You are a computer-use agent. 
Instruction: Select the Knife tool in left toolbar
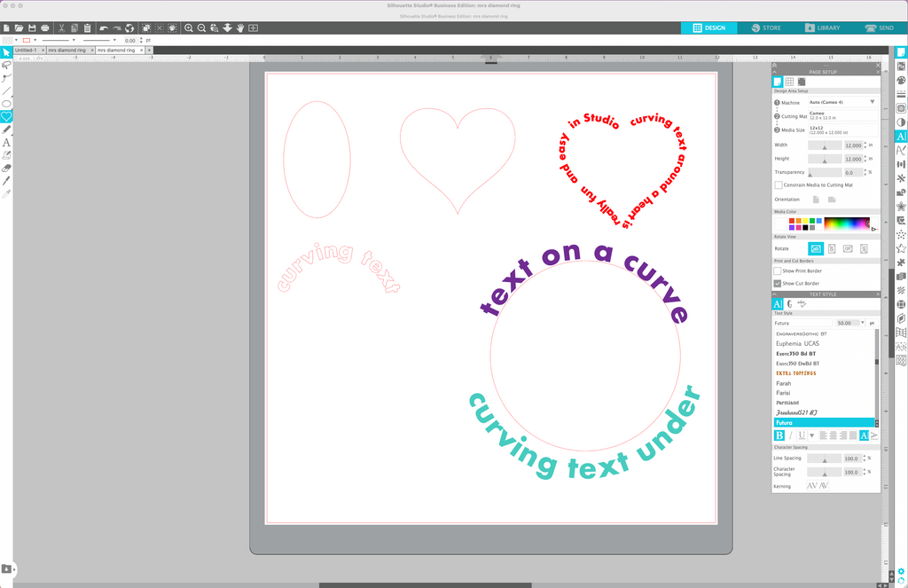(6, 181)
